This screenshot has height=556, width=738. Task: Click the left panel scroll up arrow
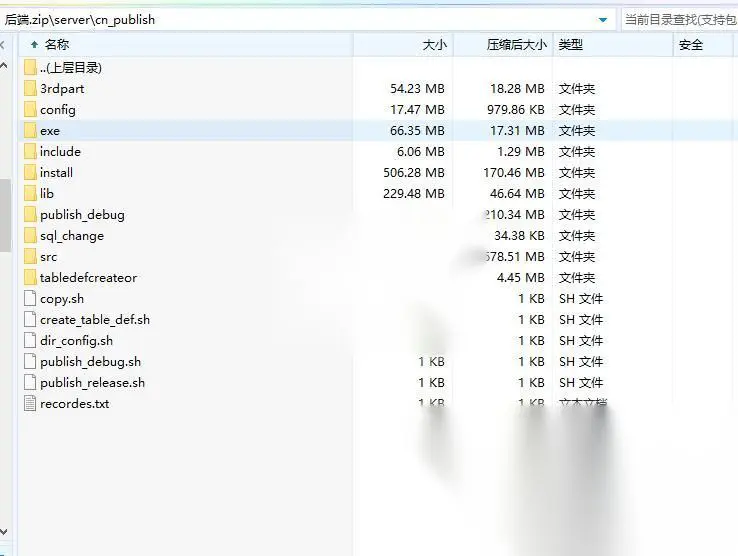pyautogui.click(x=4, y=66)
